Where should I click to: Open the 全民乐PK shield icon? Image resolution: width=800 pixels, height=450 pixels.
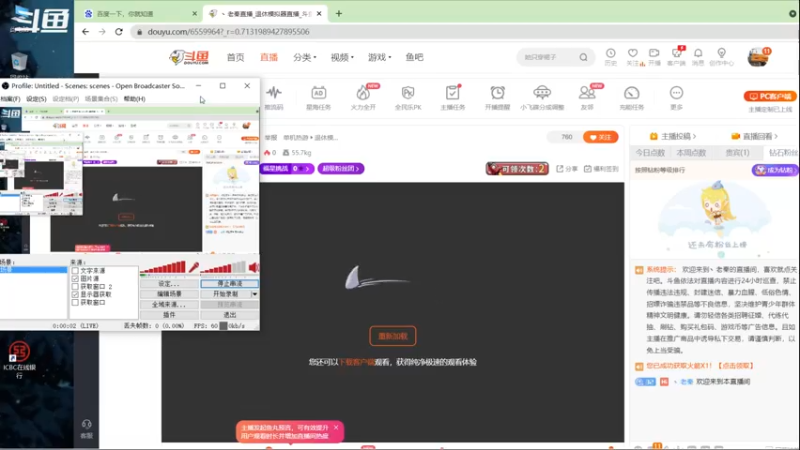click(408, 93)
